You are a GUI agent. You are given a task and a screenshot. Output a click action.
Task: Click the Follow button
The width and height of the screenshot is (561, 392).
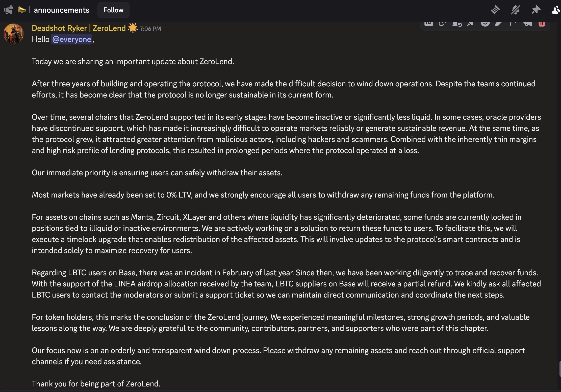113,10
